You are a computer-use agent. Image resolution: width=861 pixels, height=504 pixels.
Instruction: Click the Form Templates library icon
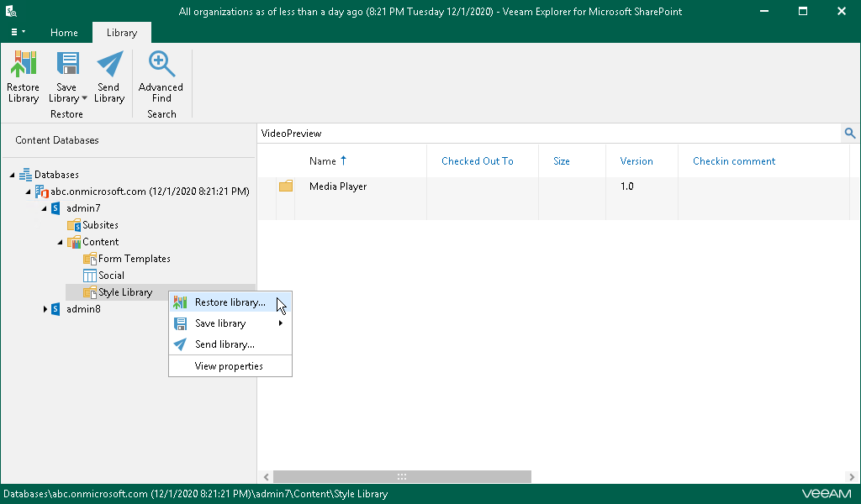(x=89, y=259)
